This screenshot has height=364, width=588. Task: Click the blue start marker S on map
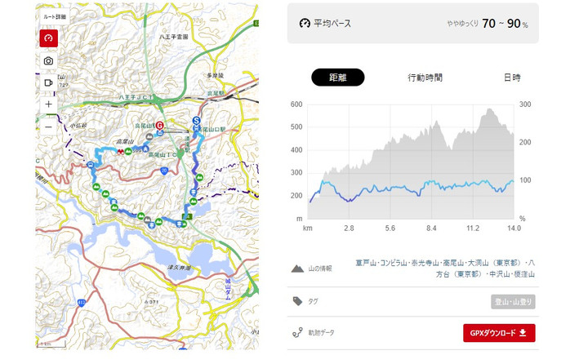click(x=196, y=120)
